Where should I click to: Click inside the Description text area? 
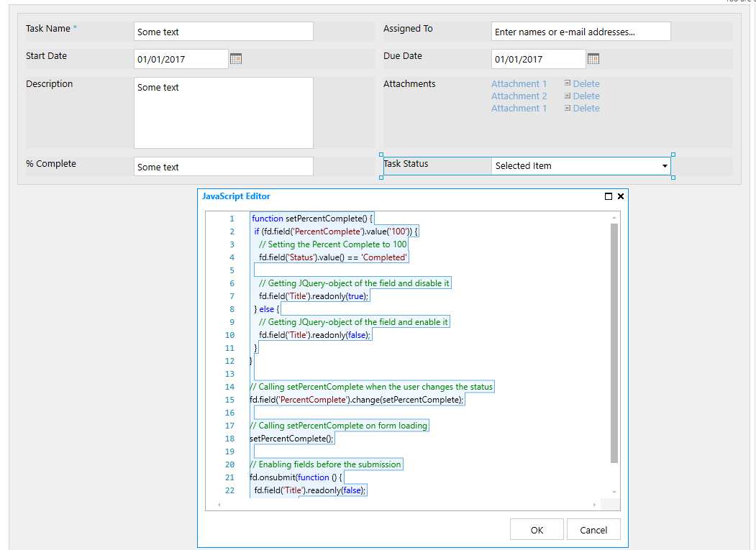coord(223,111)
